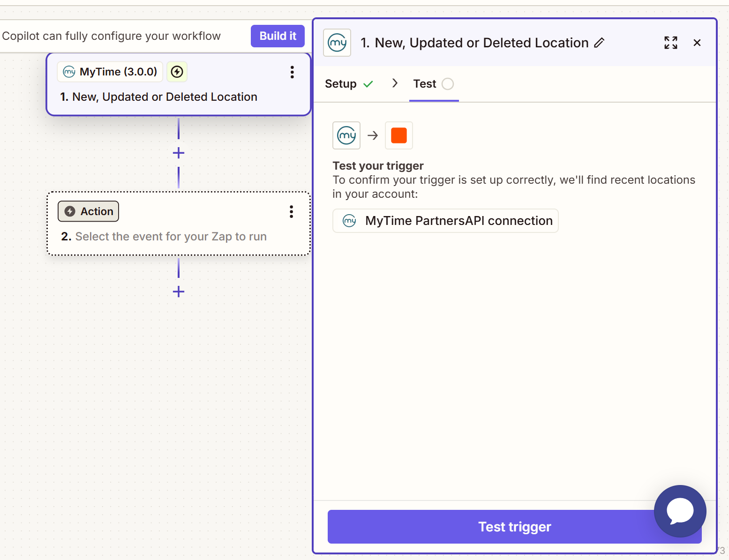Rename step using the pencil icon
The image size is (729, 560).
pyautogui.click(x=599, y=43)
